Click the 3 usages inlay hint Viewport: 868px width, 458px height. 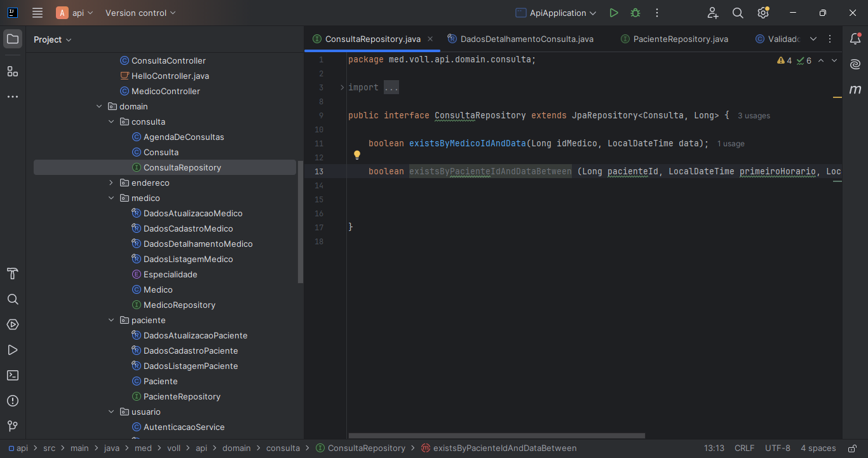coord(754,116)
